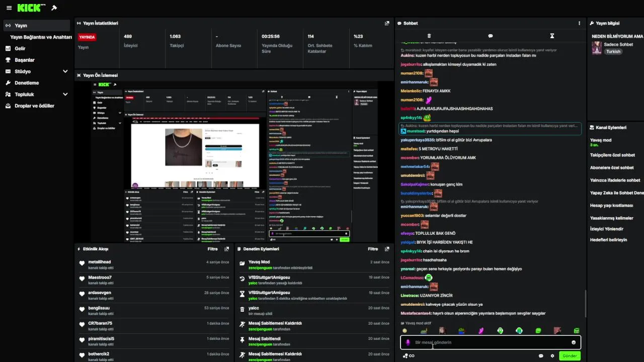644x362 pixels.
Task: Open Filtre in Denetim Eylemleri panel
Action: [373, 249]
